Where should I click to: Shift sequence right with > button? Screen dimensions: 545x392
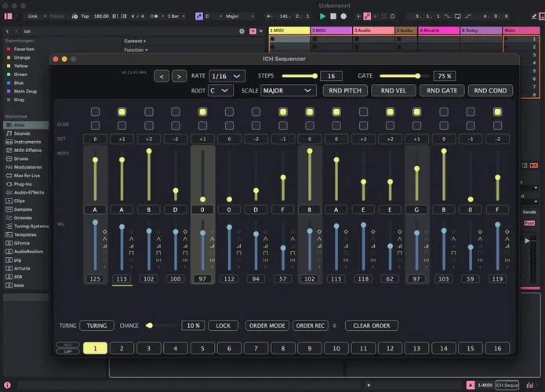point(179,76)
